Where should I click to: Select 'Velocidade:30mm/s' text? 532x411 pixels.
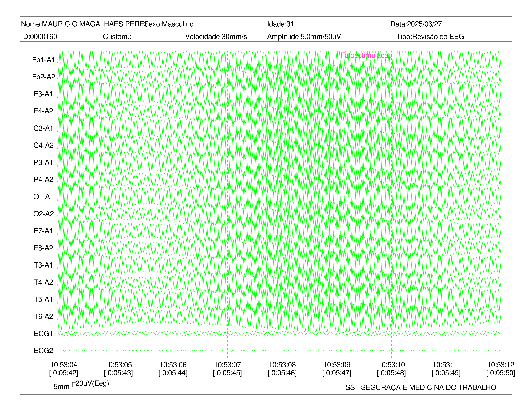216,37
